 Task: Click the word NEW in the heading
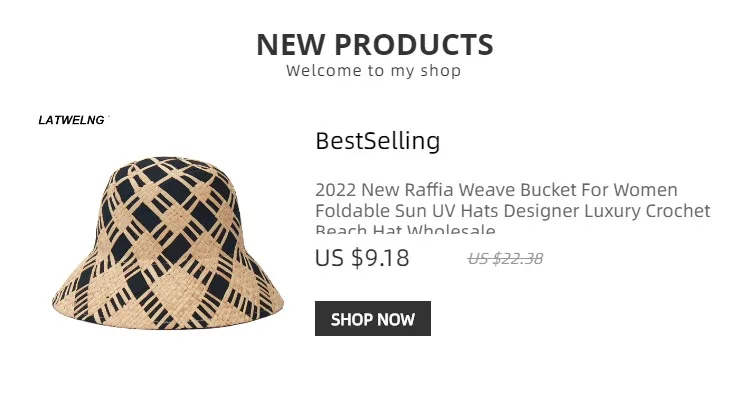291,45
